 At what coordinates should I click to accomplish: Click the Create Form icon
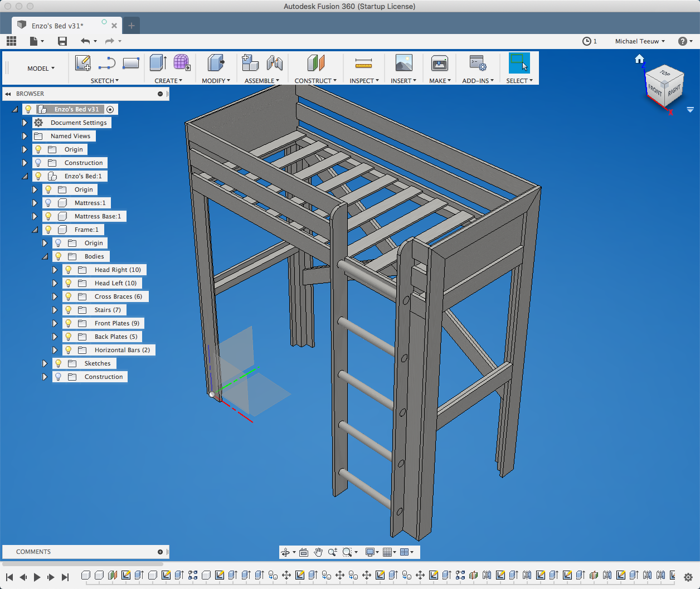pos(182,63)
